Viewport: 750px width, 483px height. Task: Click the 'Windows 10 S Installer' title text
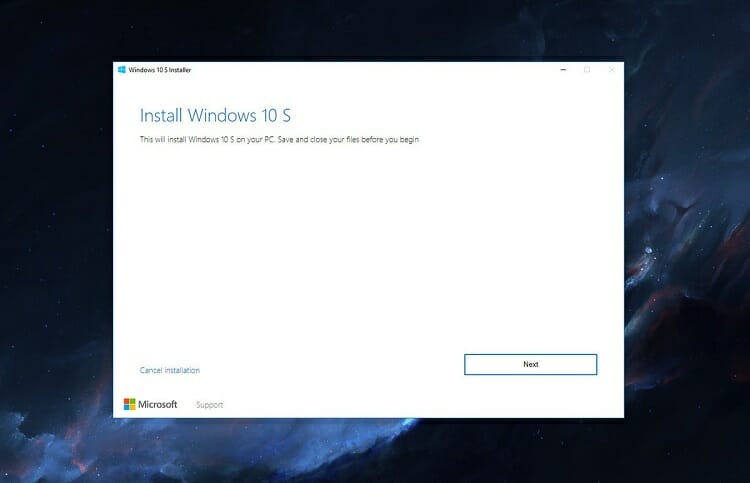click(160, 70)
